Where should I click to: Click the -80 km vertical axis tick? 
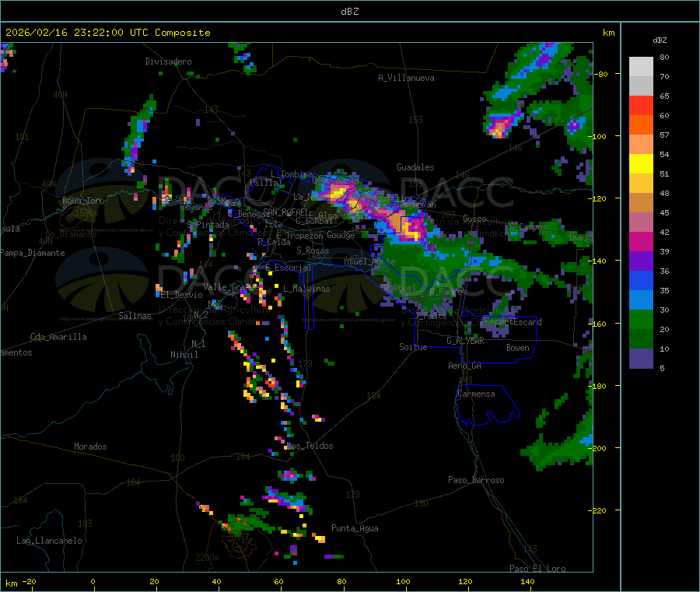(600, 75)
